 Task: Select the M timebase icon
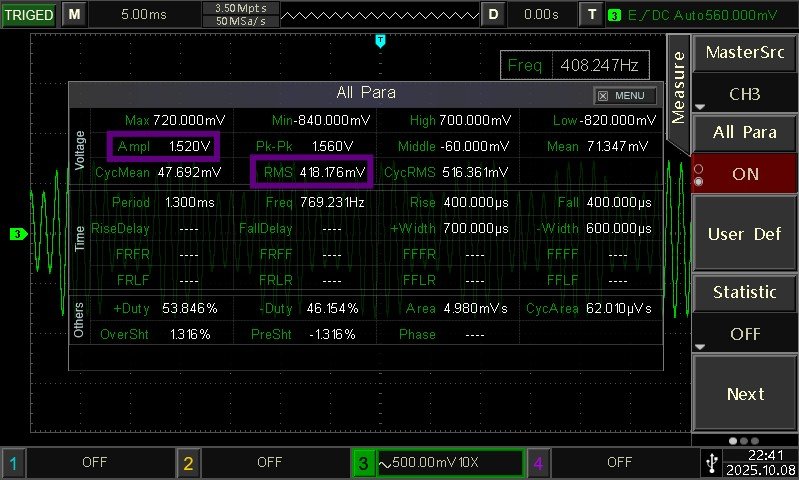pyautogui.click(x=74, y=14)
